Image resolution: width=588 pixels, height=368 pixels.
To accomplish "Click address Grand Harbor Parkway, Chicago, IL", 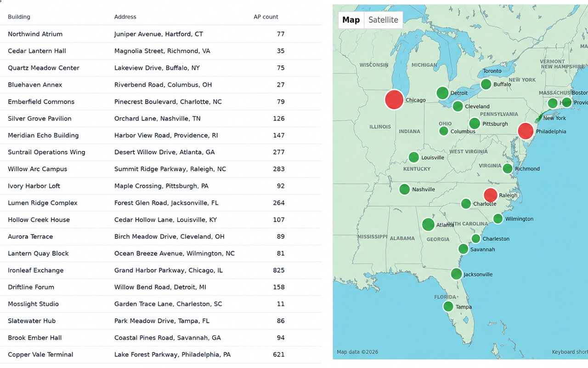I will coord(169,270).
